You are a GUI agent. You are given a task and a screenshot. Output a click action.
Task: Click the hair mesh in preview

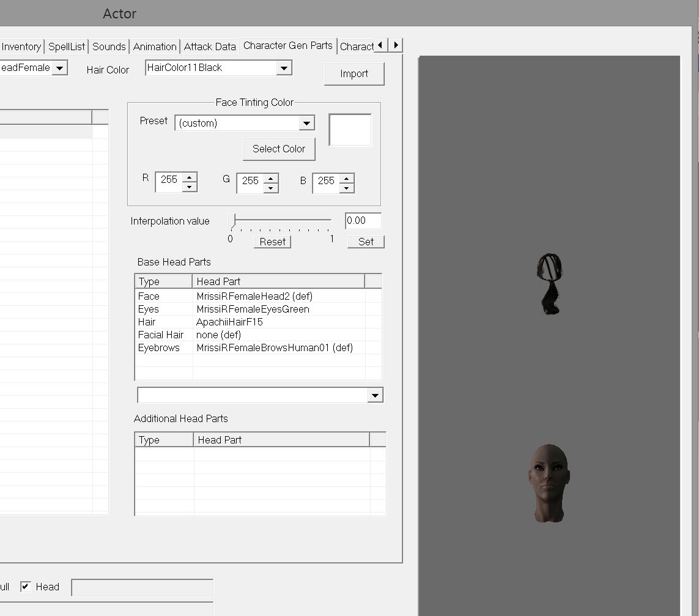(550, 283)
